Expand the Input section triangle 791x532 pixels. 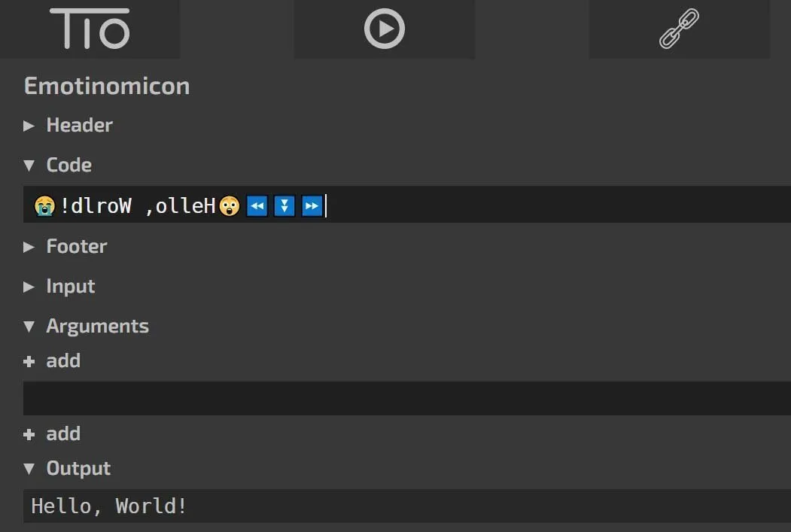tap(29, 287)
